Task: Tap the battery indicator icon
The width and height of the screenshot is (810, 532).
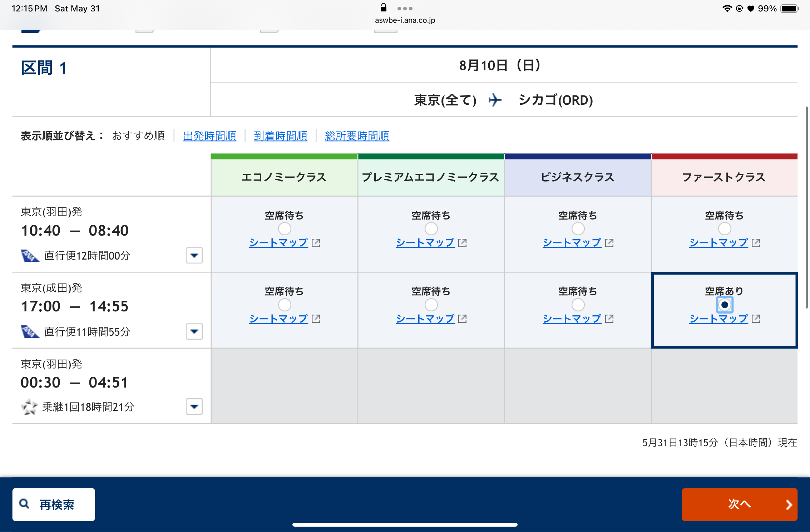Action: click(x=790, y=9)
